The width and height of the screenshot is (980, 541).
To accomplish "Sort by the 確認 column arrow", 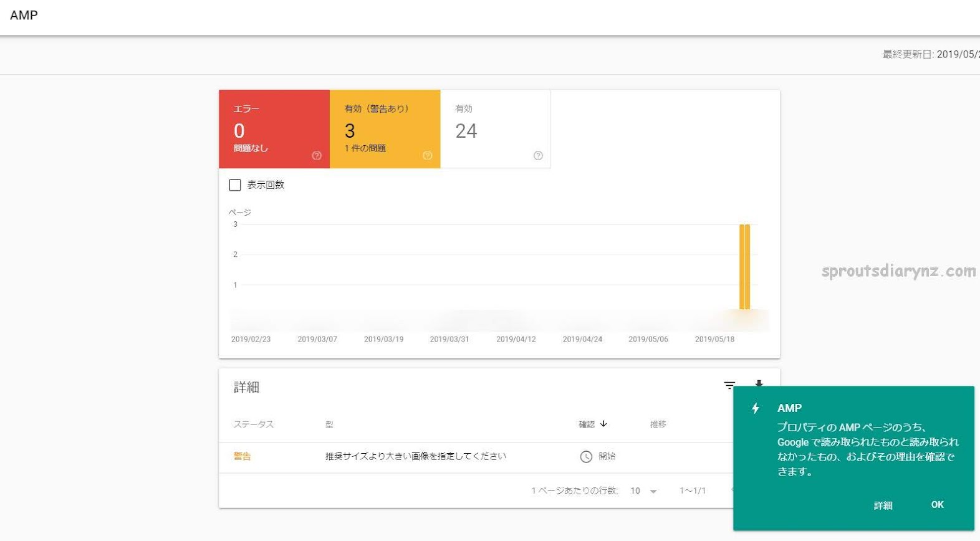I will [x=603, y=424].
